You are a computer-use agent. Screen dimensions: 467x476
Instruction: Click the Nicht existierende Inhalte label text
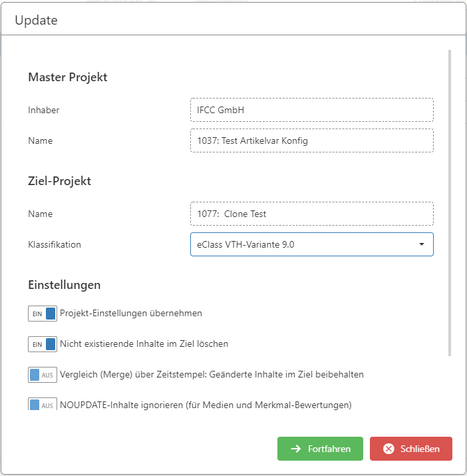tap(144, 344)
